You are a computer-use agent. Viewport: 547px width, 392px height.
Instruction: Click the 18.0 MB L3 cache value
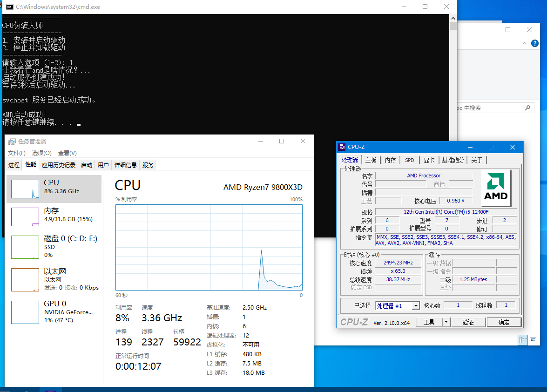click(254, 373)
